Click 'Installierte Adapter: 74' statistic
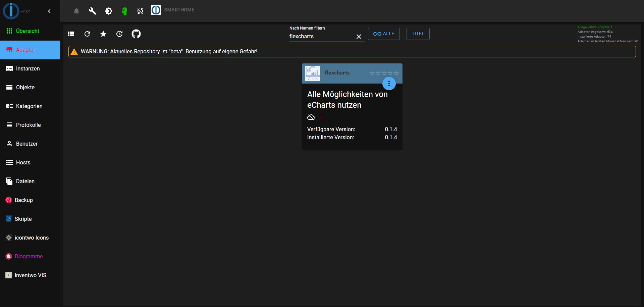 coord(594,37)
